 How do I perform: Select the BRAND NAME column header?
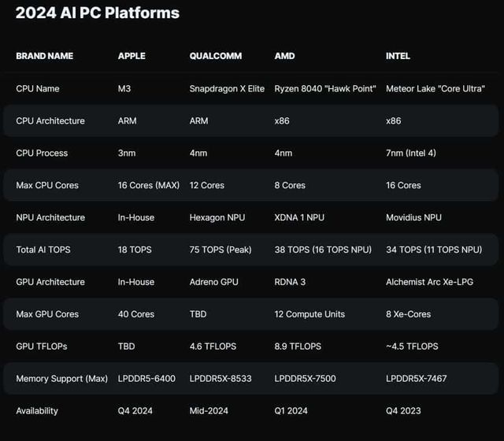(x=44, y=57)
